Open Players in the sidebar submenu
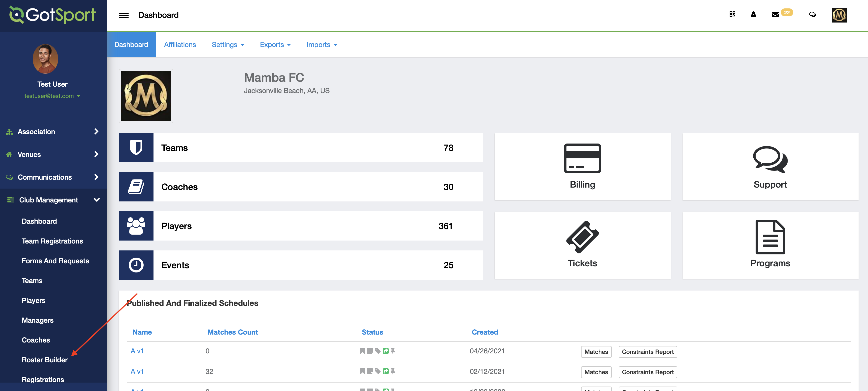 pos(33,301)
